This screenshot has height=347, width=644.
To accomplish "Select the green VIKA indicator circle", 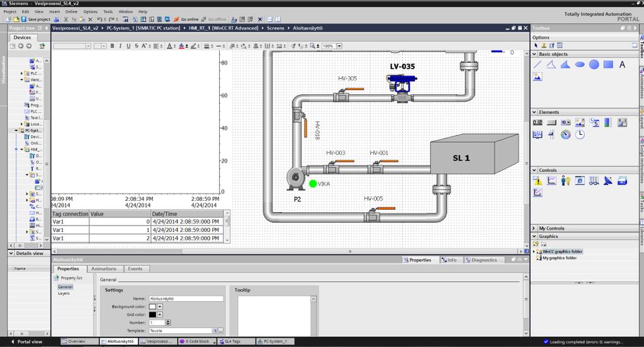I will point(313,183).
